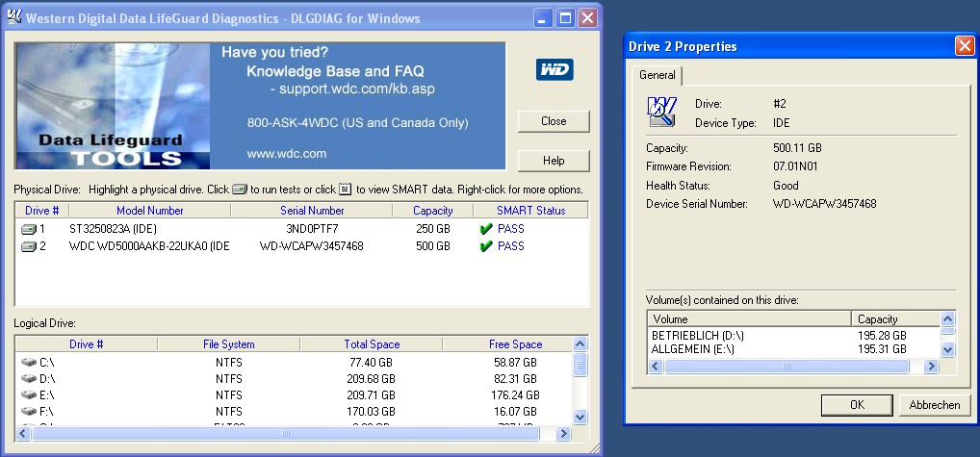The width and height of the screenshot is (980, 457).
Task: Click logical drive list scroll left arrow
Action: [x=23, y=433]
